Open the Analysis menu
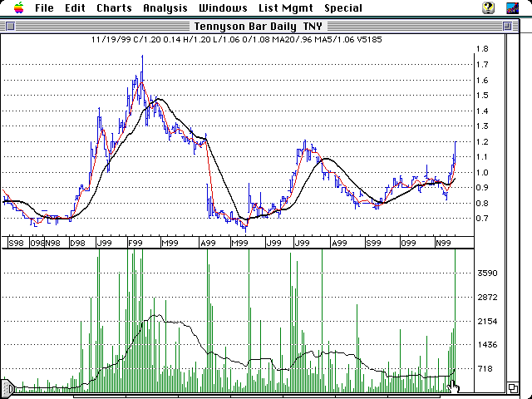Screen dimensions: 532x399 coord(165,7)
